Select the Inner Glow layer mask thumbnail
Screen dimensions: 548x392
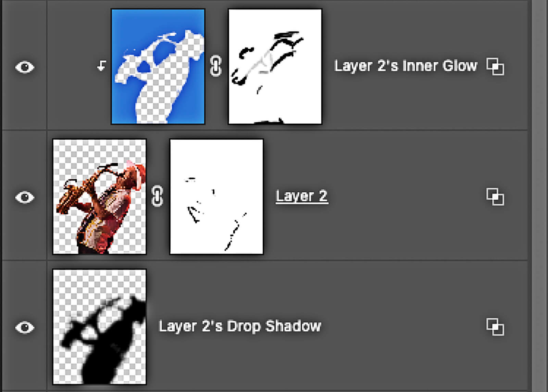[x=275, y=66]
